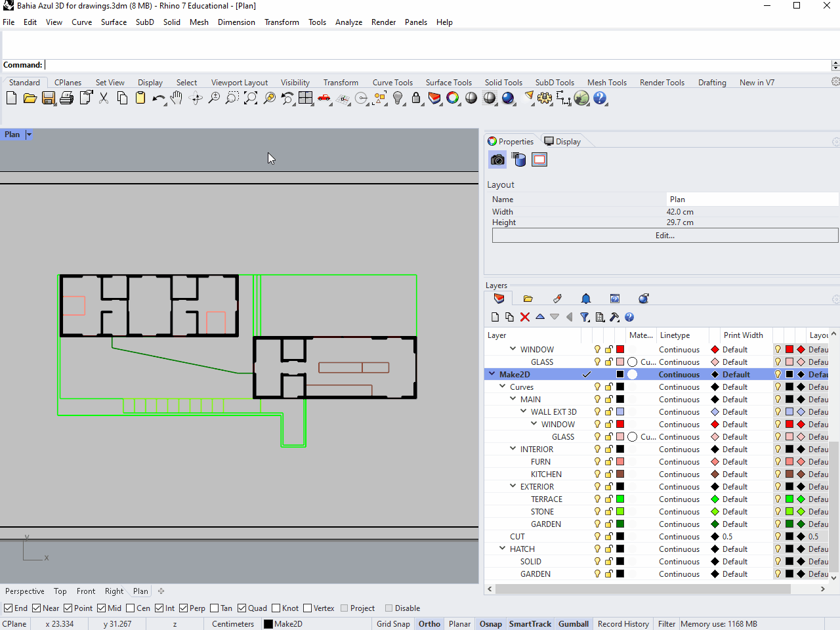Enable the Cen osnap checkbox
Viewport: 840px width, 630px height.
(x=131, y=608)
